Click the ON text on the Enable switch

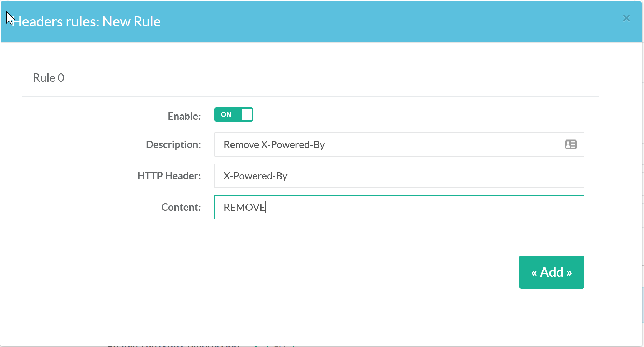(x=226, y=114)
